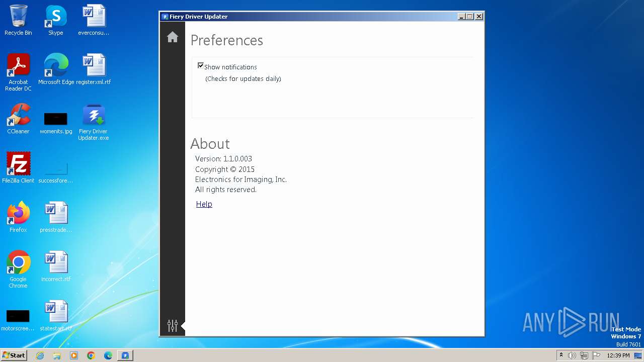Select the Preferences heading
644x362 pixels.
[x=227, y=40]
